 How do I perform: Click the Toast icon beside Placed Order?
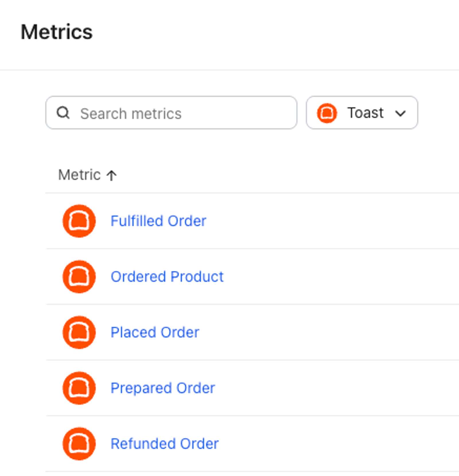pos(79,332)
